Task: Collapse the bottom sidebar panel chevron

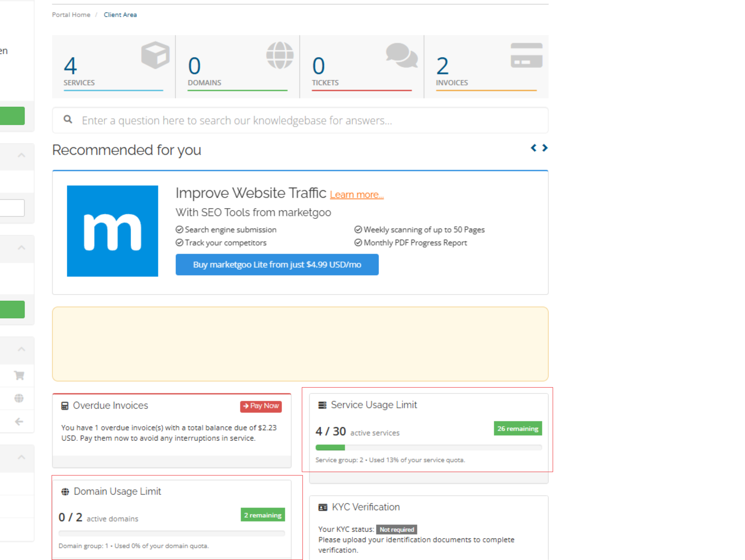Action: coord(22,457)
